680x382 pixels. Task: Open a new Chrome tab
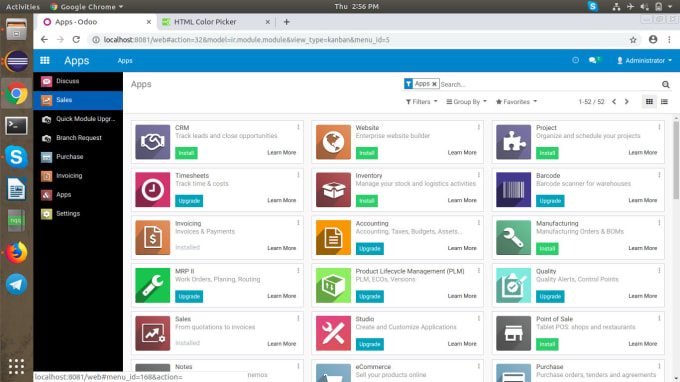pyautogui.click(x=286, y=22)
